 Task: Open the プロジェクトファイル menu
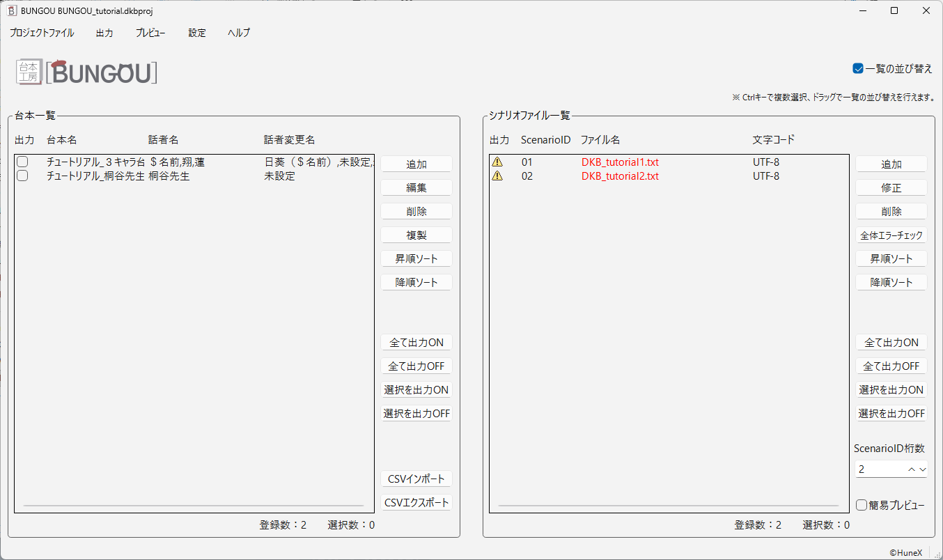41,32
